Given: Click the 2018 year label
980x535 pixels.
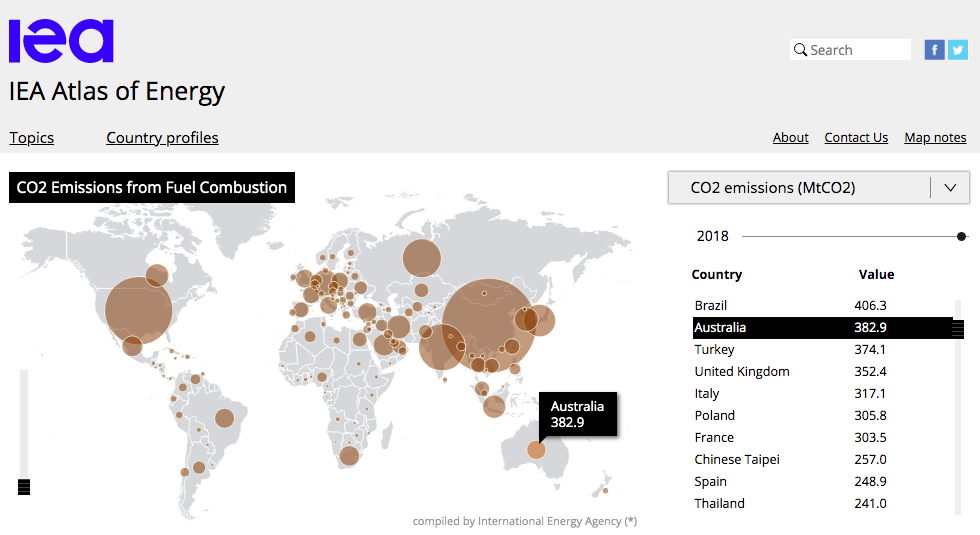Looking at the screenshot, I should pyautogui.click(x=712, y=236).
